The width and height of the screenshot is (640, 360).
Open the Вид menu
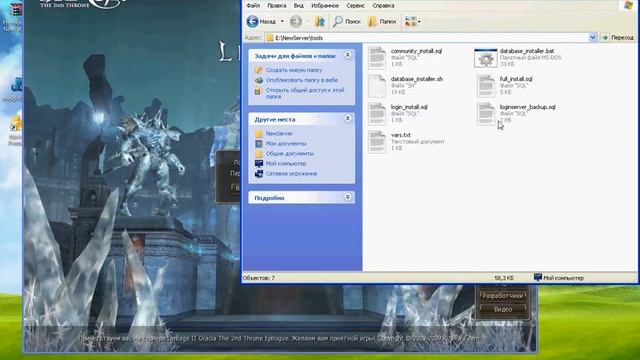298,6
